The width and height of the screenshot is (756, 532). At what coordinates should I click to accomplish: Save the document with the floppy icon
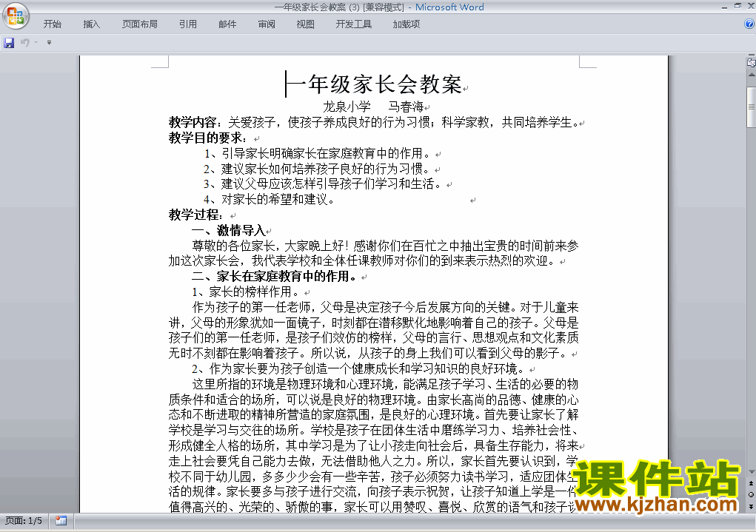coord(9,42)
